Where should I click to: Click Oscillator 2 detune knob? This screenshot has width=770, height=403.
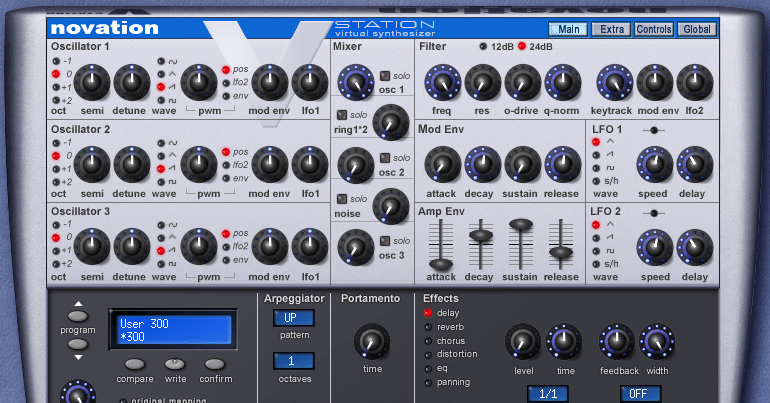click(132, 164)
